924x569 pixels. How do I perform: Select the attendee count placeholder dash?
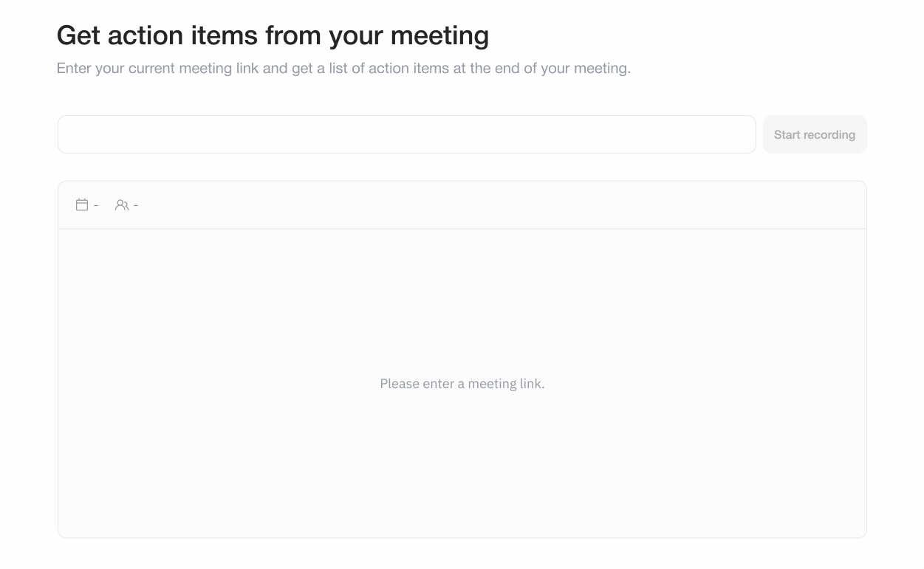[x=136, y=205]
